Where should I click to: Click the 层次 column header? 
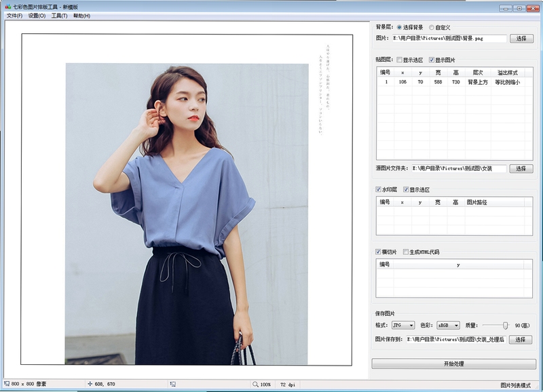(x=478, y=73)
